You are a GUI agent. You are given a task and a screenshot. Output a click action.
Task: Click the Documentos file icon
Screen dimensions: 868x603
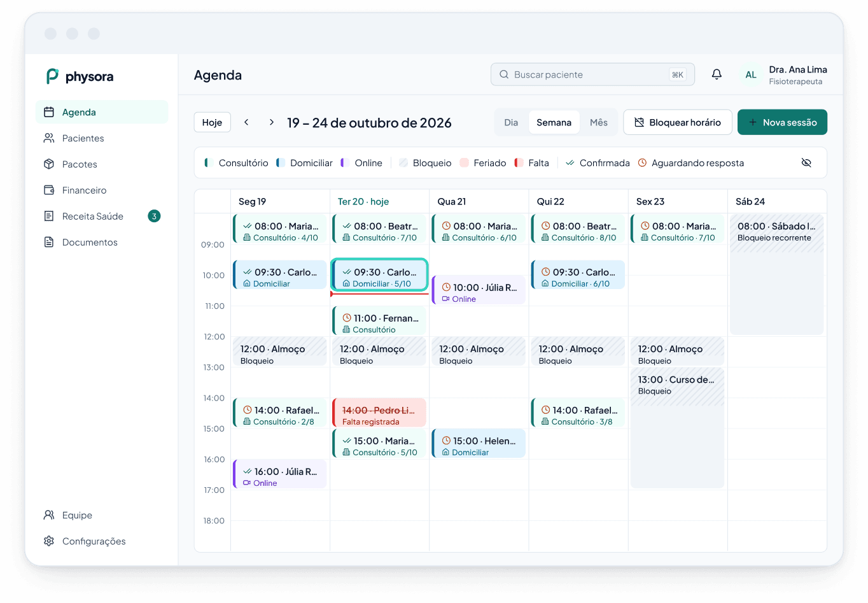tap(49, 243)
